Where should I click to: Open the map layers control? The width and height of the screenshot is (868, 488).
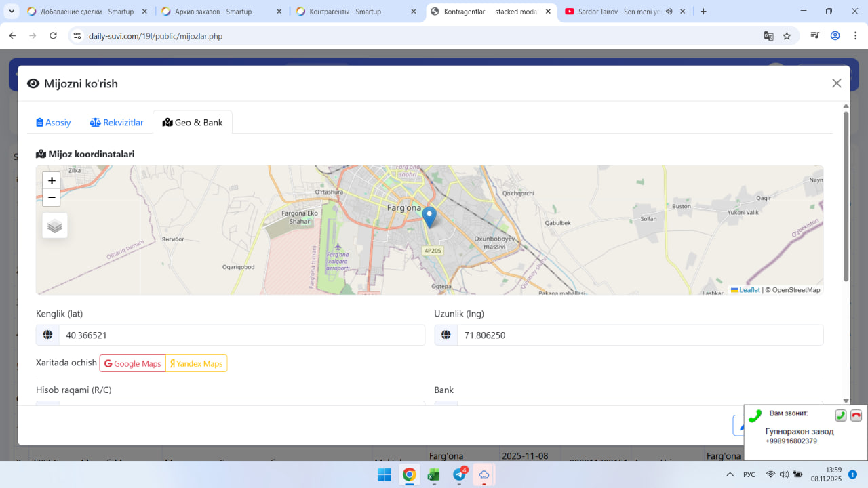tap(55, 226)
